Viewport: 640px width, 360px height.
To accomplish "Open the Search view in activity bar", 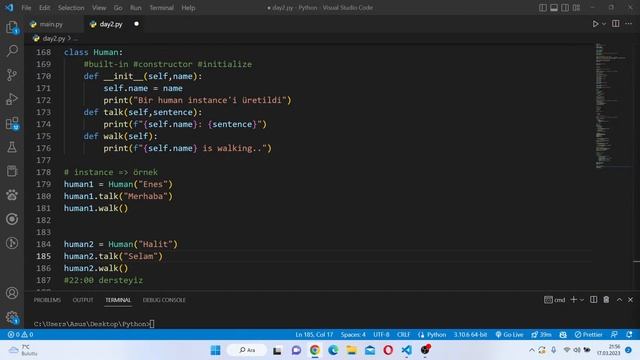I will [x=12, y=51].
